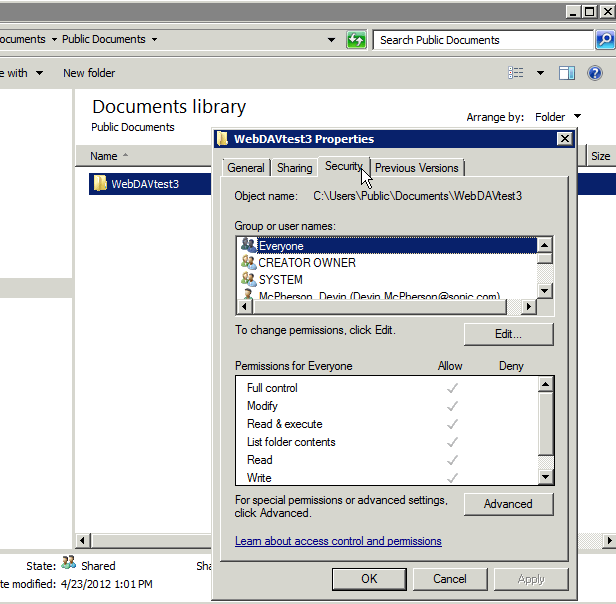Open Learn about access control and permissions link
This screenshot has height=604, width=616.
coord(338,541)
